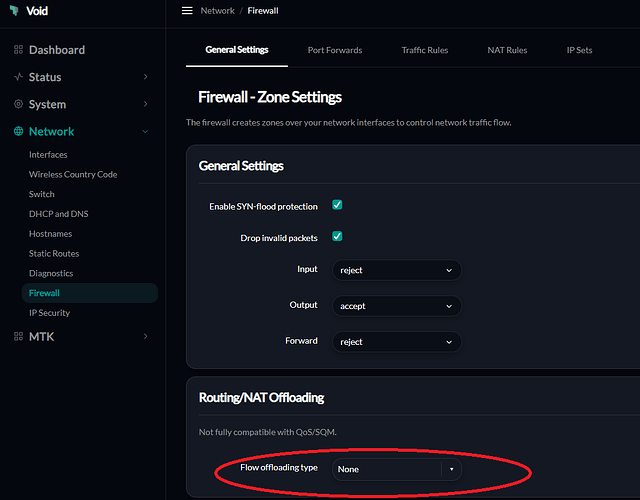Click the Dashboard grid icon

(18, 50)
